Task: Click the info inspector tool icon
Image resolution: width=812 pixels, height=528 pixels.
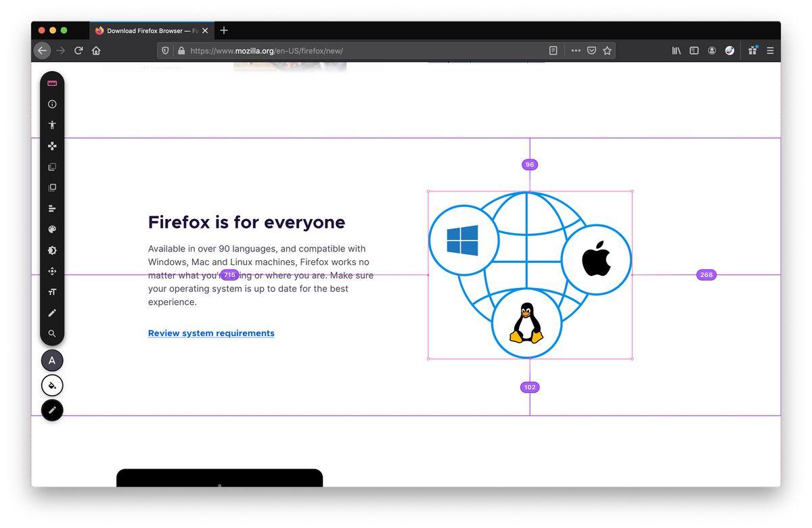Action: pyautogui.click(x=52, y=104)
